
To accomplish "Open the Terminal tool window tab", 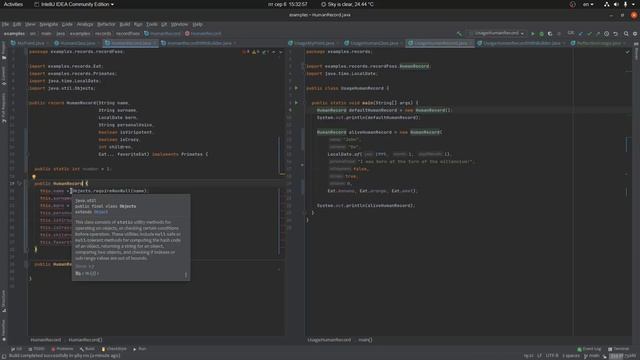I will pos(619,349).
